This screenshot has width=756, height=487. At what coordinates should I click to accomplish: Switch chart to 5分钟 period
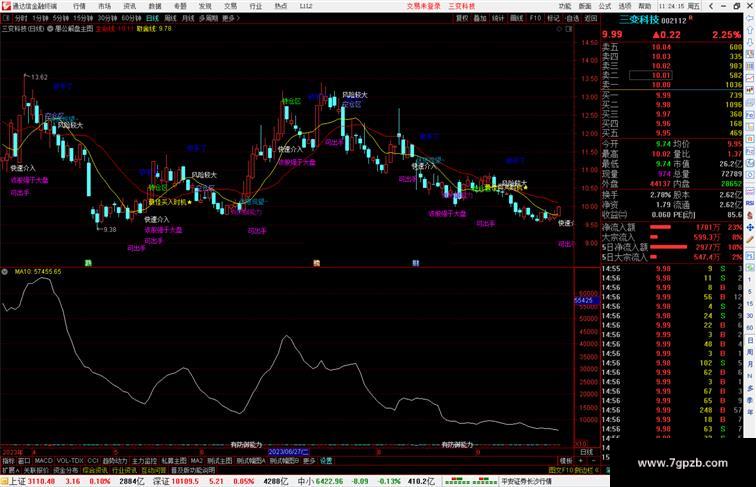point(61,18)
